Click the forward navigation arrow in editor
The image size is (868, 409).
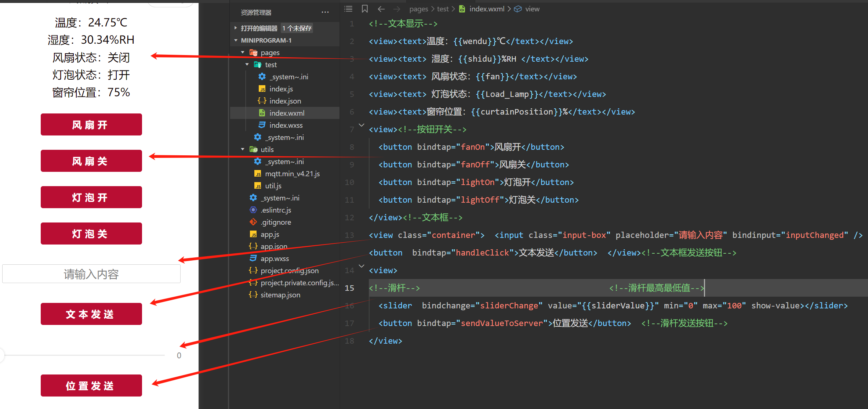pyautogui.click(x=396, y=9)
